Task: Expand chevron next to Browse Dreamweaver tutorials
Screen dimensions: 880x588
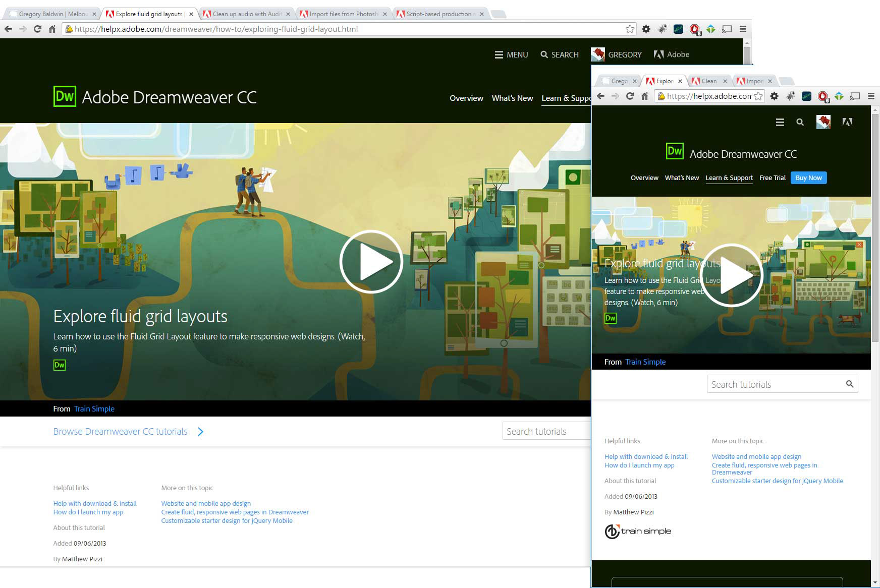Action: point(200,432)
